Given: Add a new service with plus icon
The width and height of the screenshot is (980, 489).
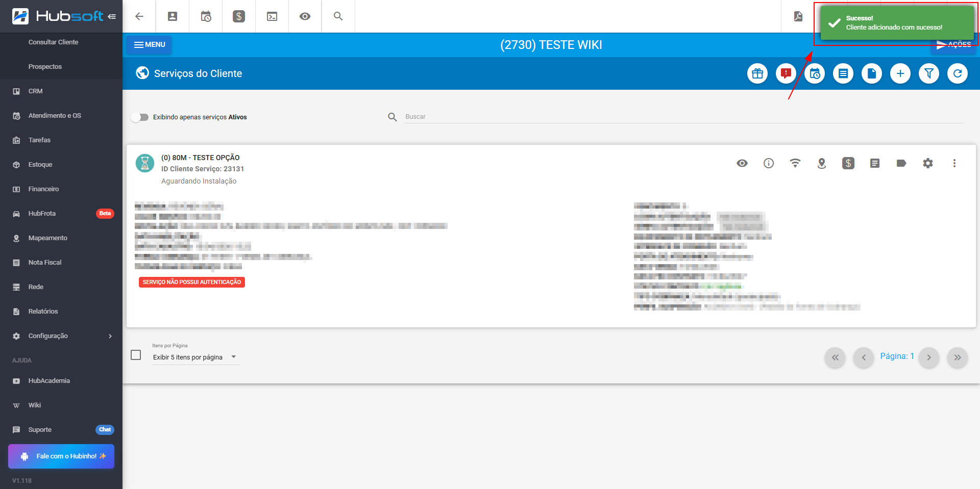Looking at the screenshot, I should (900, 73).
